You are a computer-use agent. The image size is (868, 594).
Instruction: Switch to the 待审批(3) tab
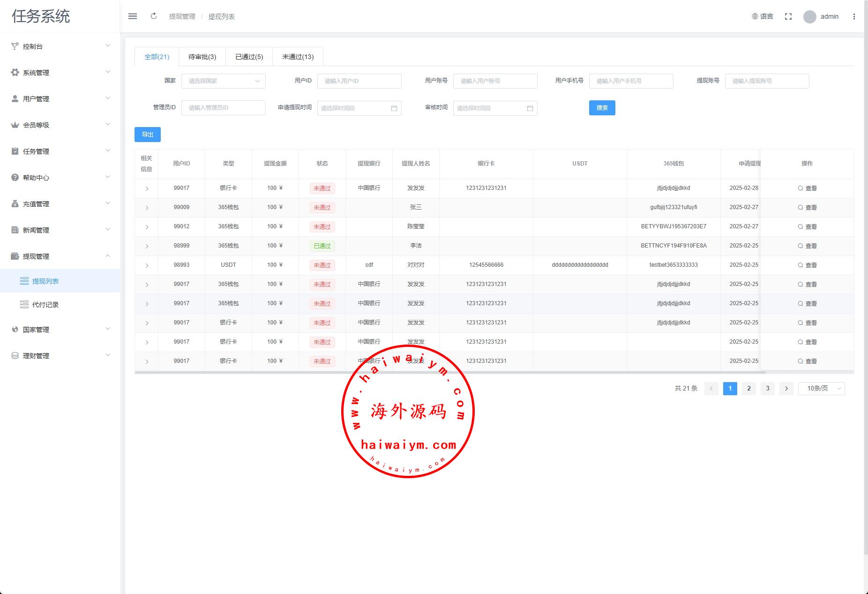pos(202,57)
